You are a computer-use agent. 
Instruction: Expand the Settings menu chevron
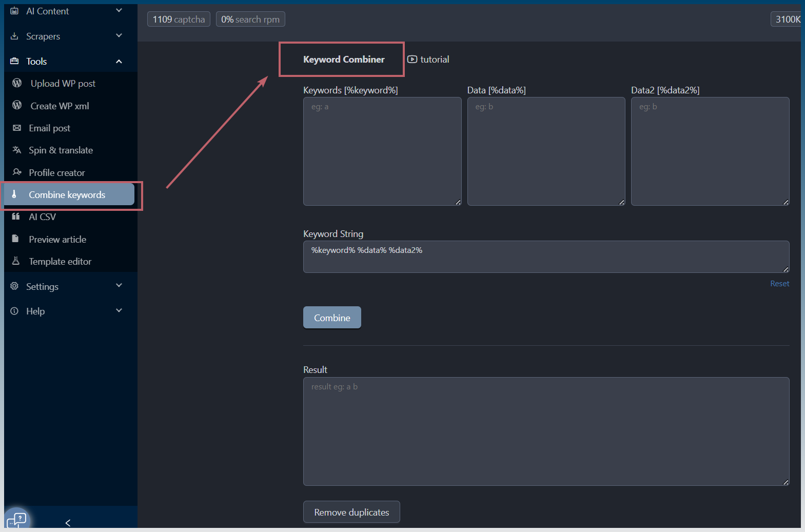coord(119,285)
